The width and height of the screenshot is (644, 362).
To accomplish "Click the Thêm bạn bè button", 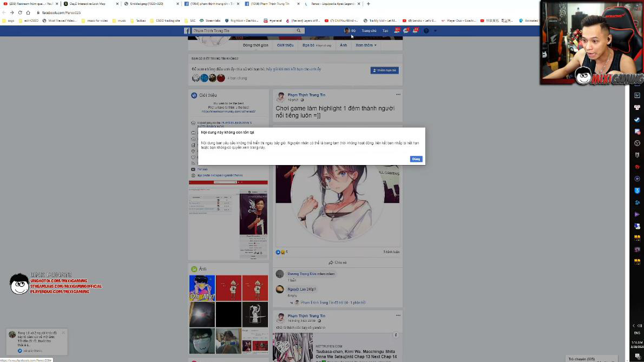I will click(x=384, y=70).
